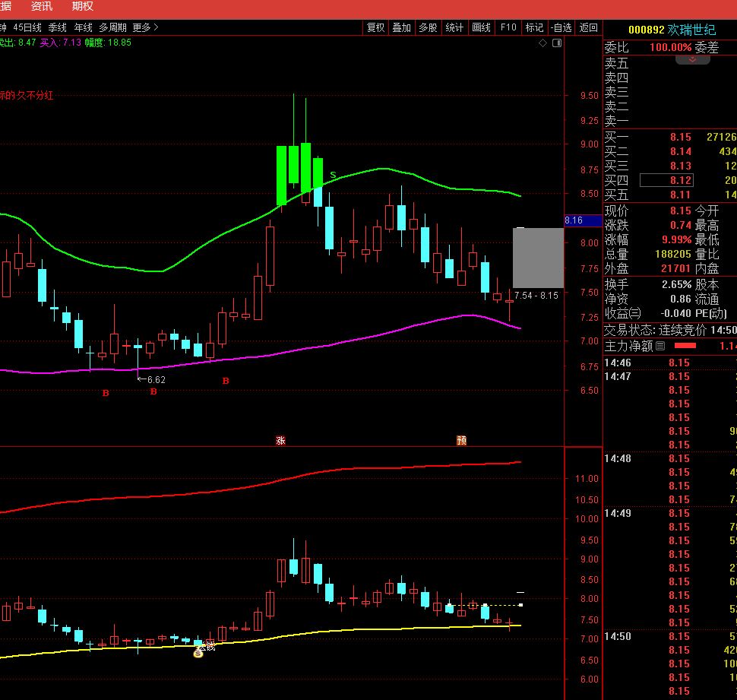The height and width of the screenshot is (700, 737).
Task: Toggle the side panel layout icon
Action: click(x=557, y=43)
